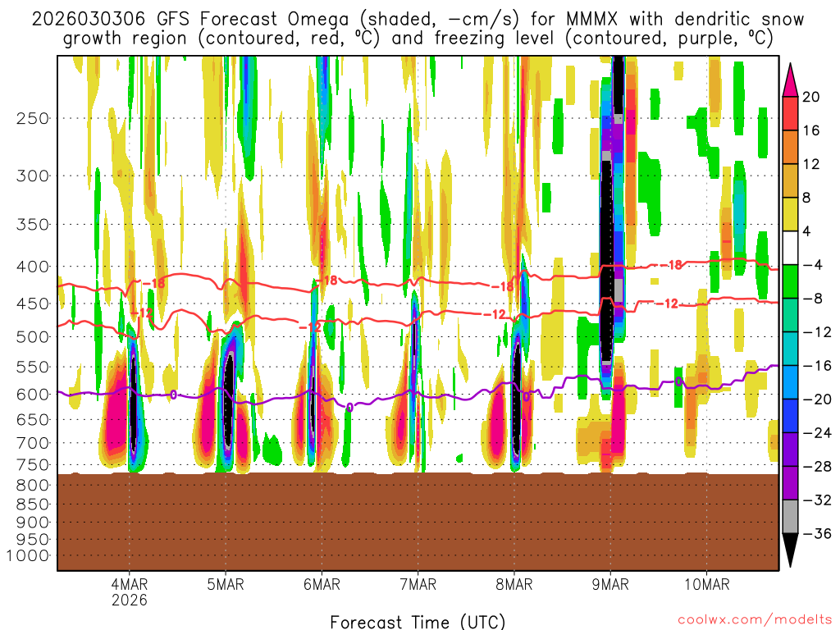Click the 250 pressure level label

33,118
